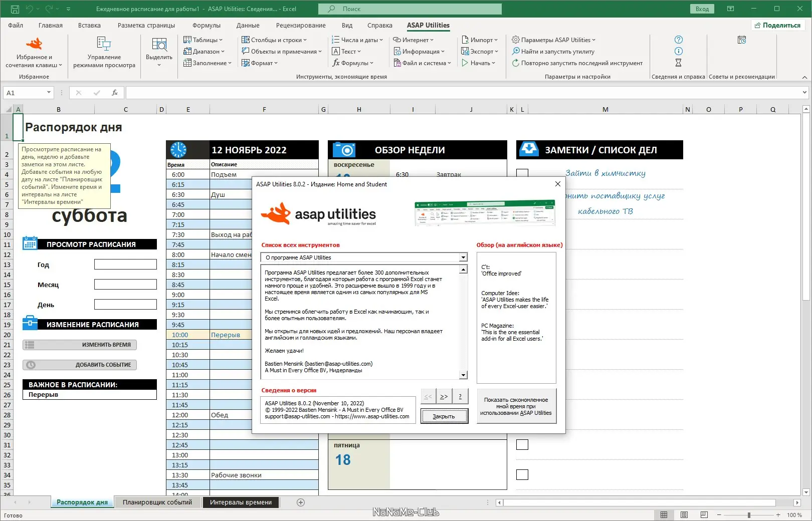
Task: Click the description box scroll-down arrow in dialog
Action: [x=464, y=375]
